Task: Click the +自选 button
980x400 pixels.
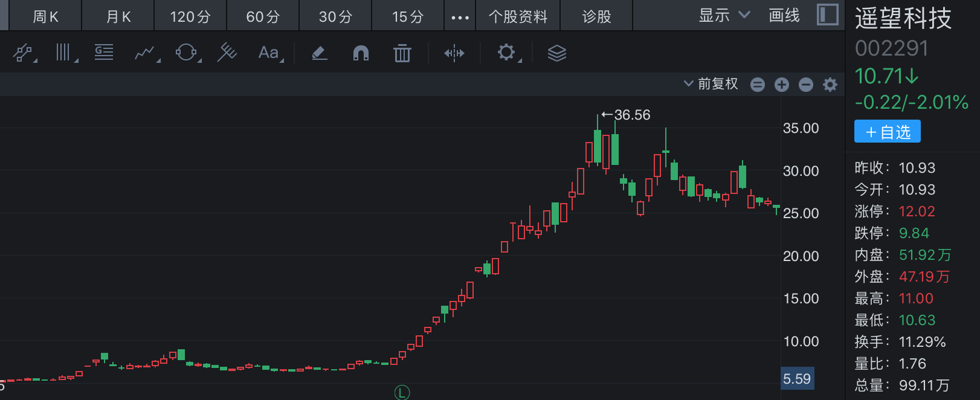Action: (887, 132)
